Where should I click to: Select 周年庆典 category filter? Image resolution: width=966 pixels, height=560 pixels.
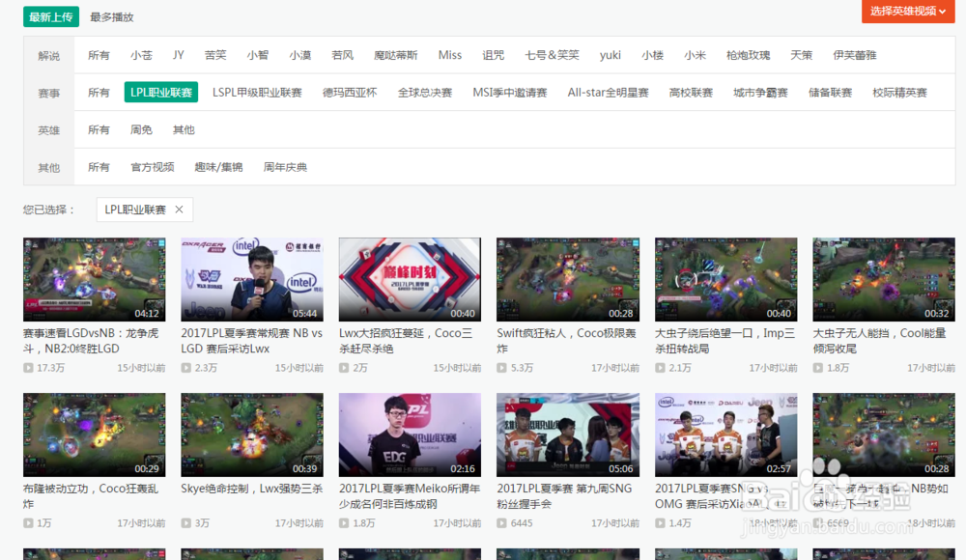285,167
